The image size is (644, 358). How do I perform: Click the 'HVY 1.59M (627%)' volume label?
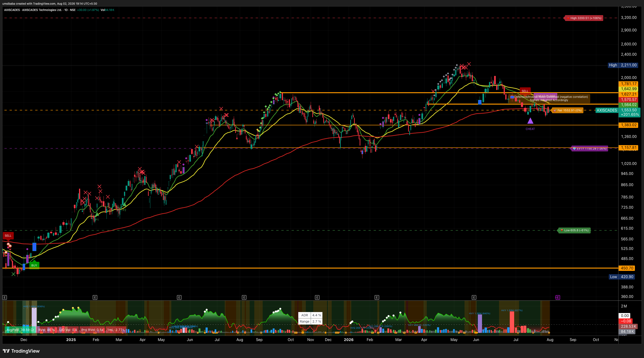pyautogui.click(x=512, y=310)
